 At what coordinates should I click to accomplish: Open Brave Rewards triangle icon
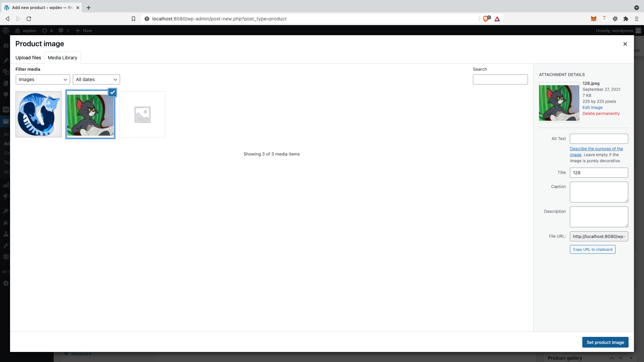tap(497, 19)
